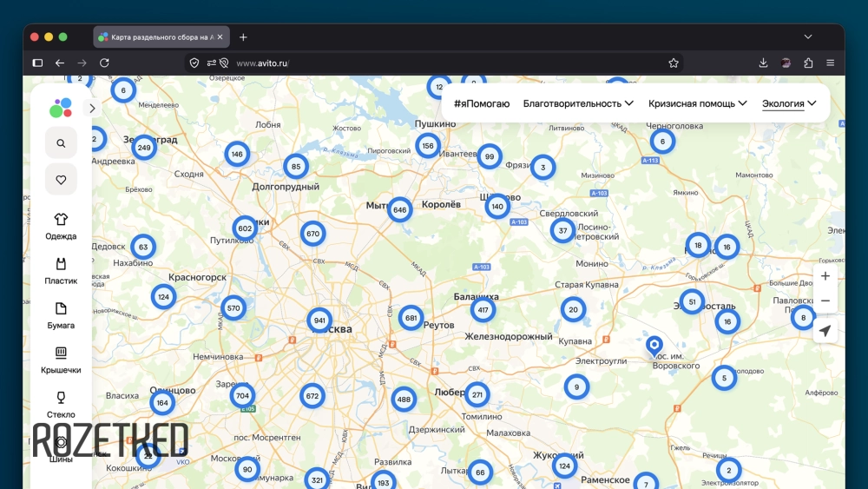Open favorites with the heart button
Screen dimensions: 868x489
[61, 180]
